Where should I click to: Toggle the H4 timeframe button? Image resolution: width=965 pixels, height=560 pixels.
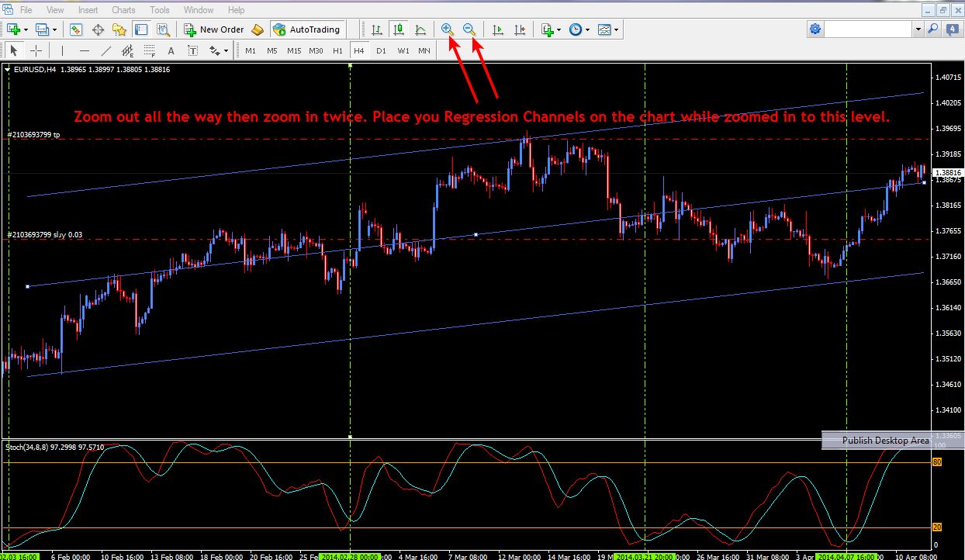click(x=358, y=51)
